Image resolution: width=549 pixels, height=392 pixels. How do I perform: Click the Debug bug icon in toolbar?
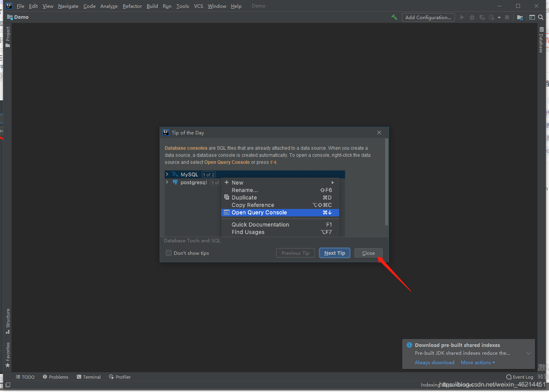472,17
